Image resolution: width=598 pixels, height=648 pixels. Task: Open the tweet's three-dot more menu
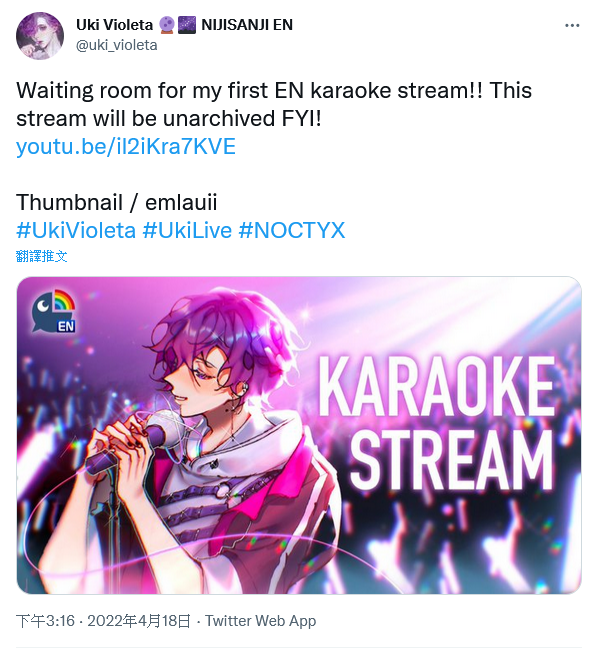pos(572,26)
